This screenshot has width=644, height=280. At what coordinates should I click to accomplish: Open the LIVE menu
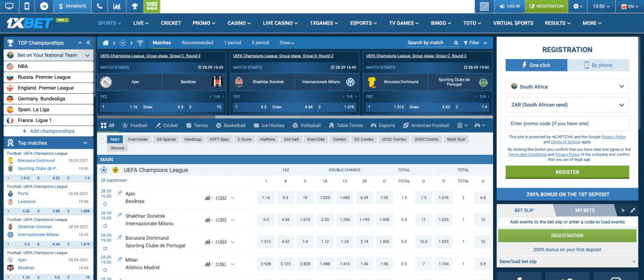tap(141, 23)
